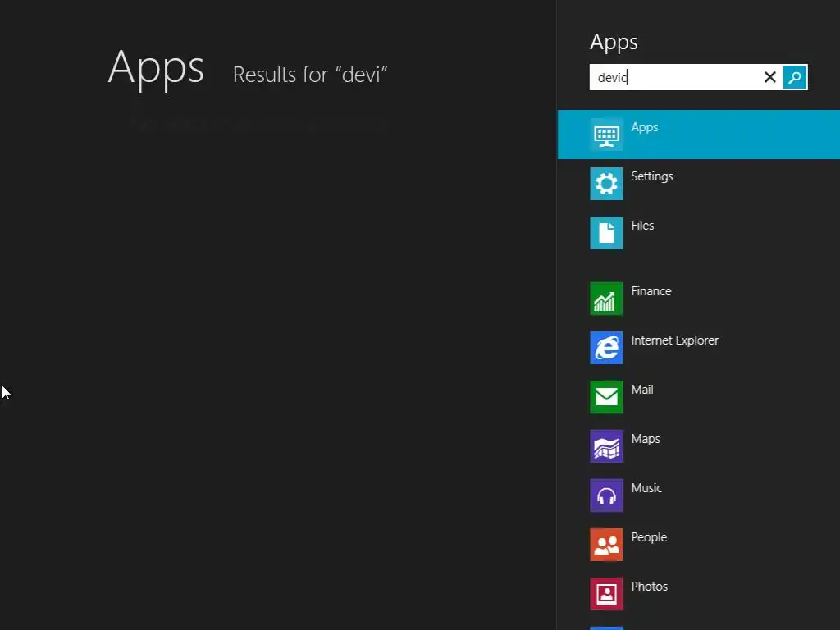The image size is (840, 630).
Task: Clear the search box with X
Action: (769, 77)
